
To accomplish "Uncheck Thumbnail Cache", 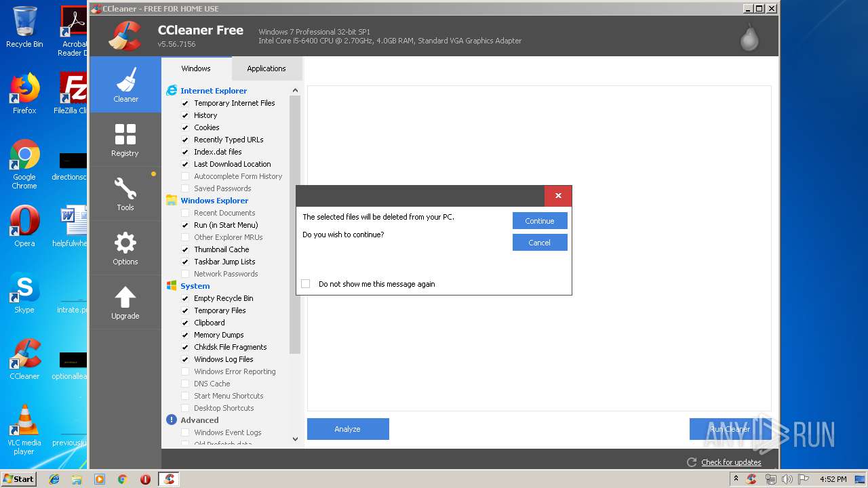I will [185, 249].
